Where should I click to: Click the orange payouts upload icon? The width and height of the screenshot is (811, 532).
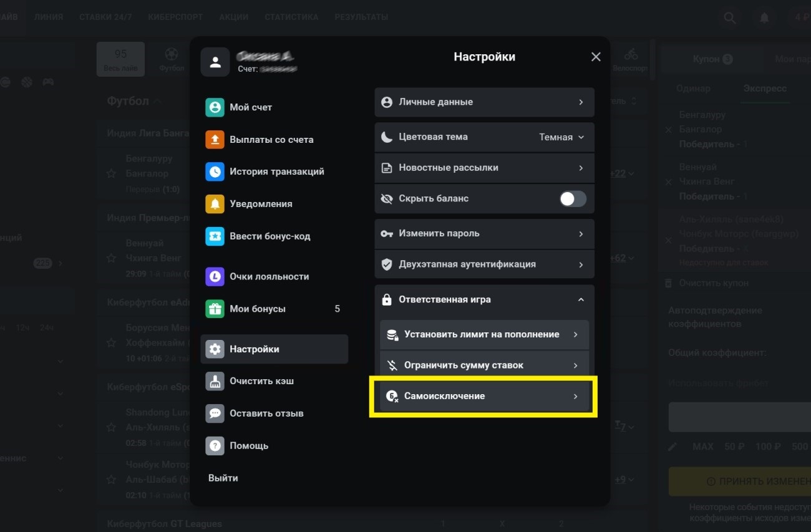click(x=215, y=140)
